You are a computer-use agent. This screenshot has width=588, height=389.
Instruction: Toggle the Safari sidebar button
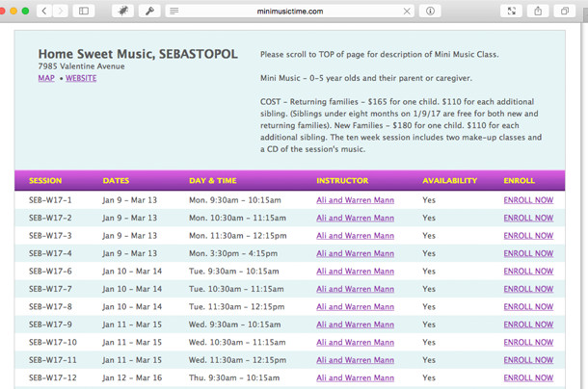click(x=85, y=11)
